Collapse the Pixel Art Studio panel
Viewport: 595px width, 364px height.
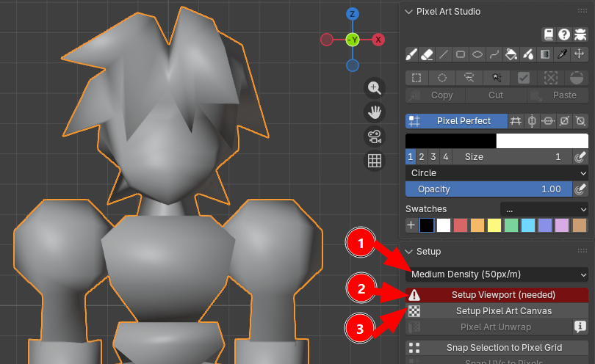[x=408, y=12]
